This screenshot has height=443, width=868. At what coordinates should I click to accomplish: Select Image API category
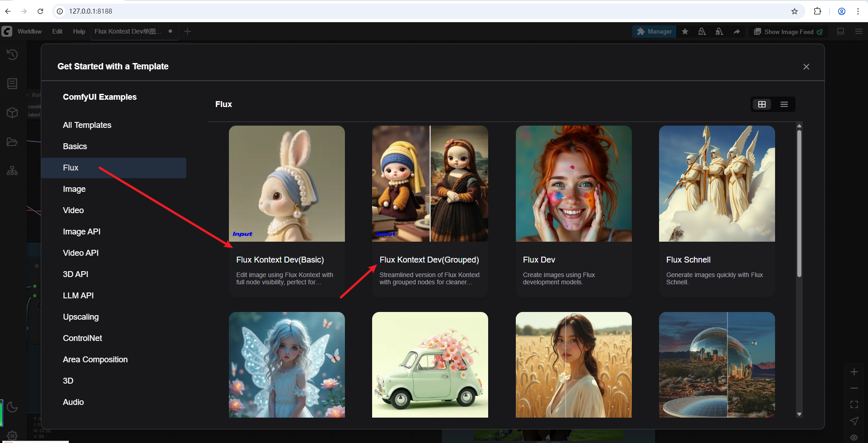[x=114, y=232]
